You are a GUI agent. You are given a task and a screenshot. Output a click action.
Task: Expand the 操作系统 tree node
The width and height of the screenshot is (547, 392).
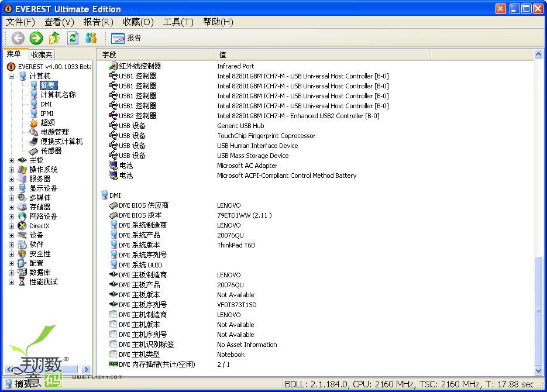[12, 170]
